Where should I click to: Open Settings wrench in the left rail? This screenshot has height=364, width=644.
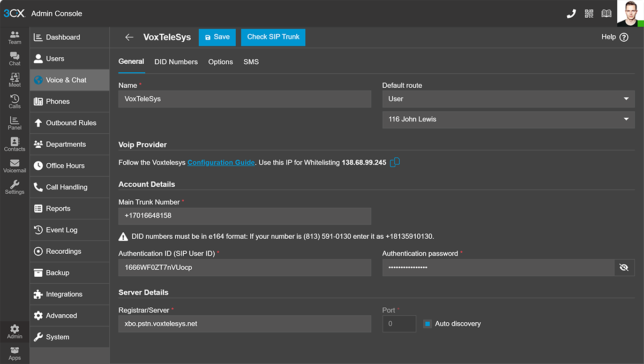pos(14,187)
